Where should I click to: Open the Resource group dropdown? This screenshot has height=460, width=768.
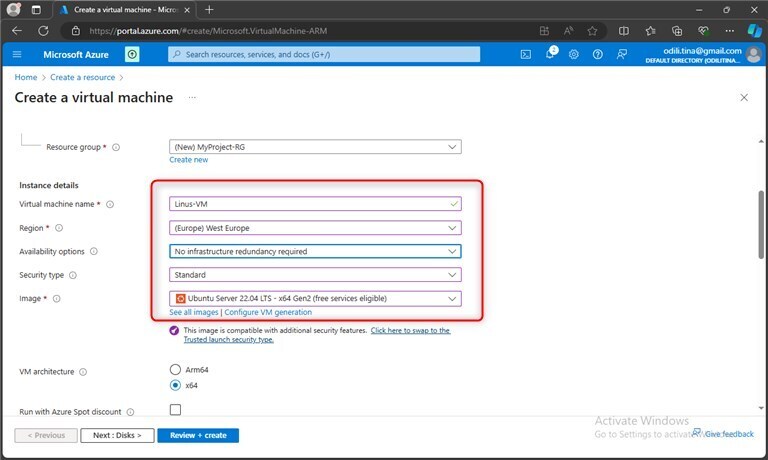[315, 147]
